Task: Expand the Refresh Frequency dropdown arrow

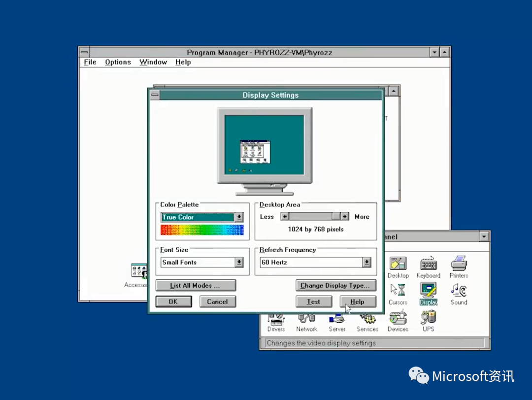Action: click(x=366, y=262)
